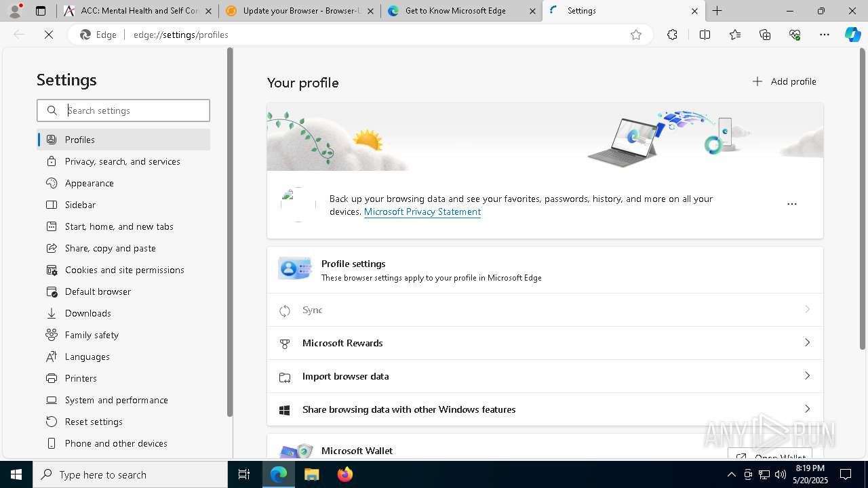868x488 pixels.
Task: Switch to ACC: Mental Health tab
Action: point(138,11)
